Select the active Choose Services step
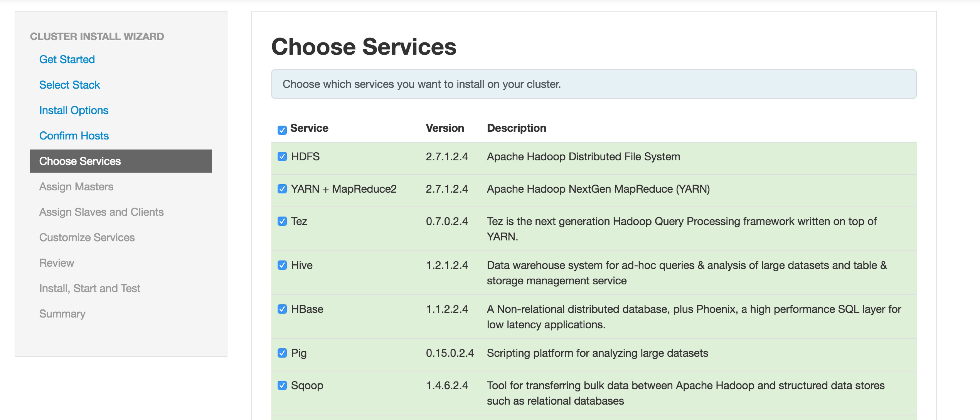 [121, 161]
